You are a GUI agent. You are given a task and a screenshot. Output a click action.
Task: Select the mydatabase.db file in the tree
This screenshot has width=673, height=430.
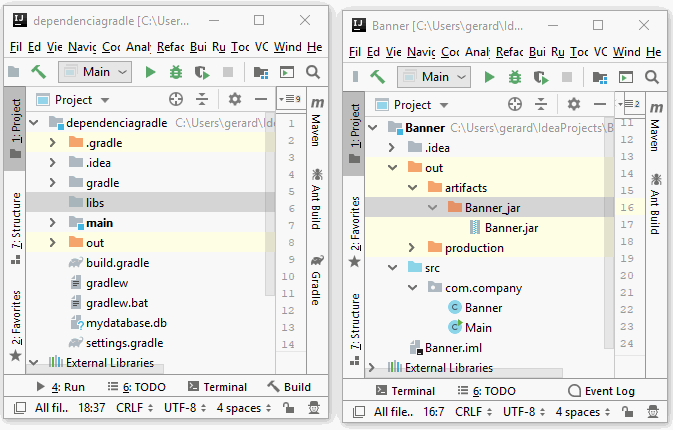pyautogui.click(x=125, y=323)
